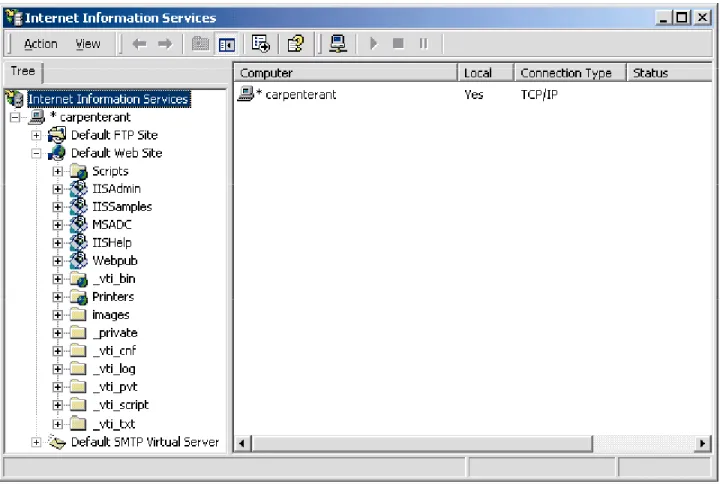Select the _vti_cnf tree item
720x484 pixels.
click(114, 351)
